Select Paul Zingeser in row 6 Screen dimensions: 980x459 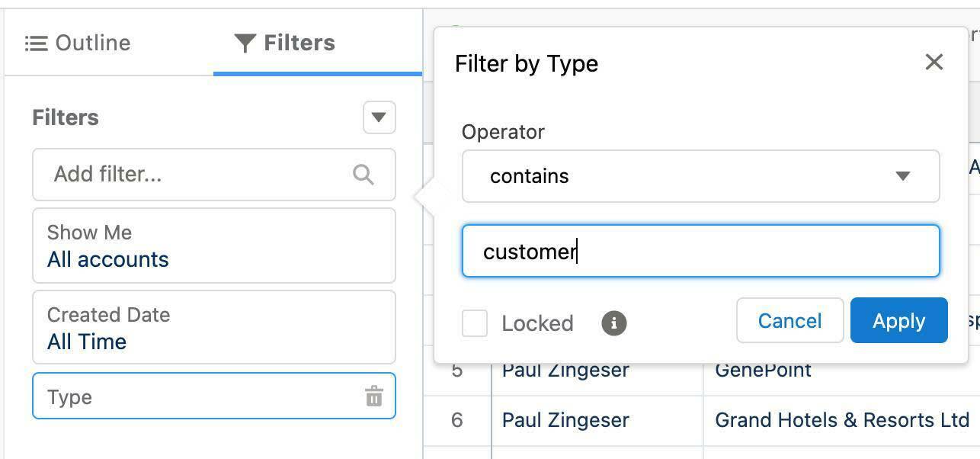click(565, 419)
